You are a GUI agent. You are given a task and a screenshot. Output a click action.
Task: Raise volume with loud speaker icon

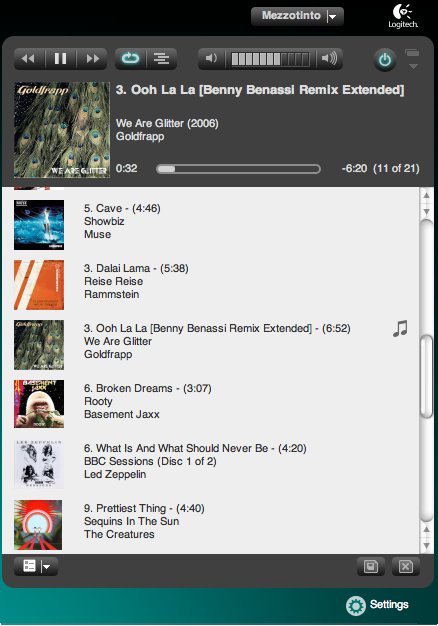(x=329, y=59)
